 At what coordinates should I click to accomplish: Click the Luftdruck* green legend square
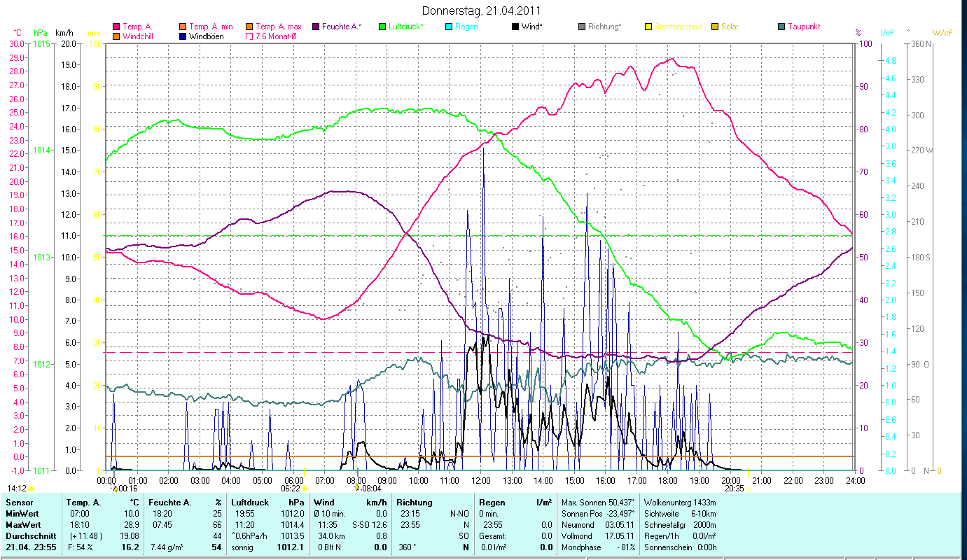(382, 27)
